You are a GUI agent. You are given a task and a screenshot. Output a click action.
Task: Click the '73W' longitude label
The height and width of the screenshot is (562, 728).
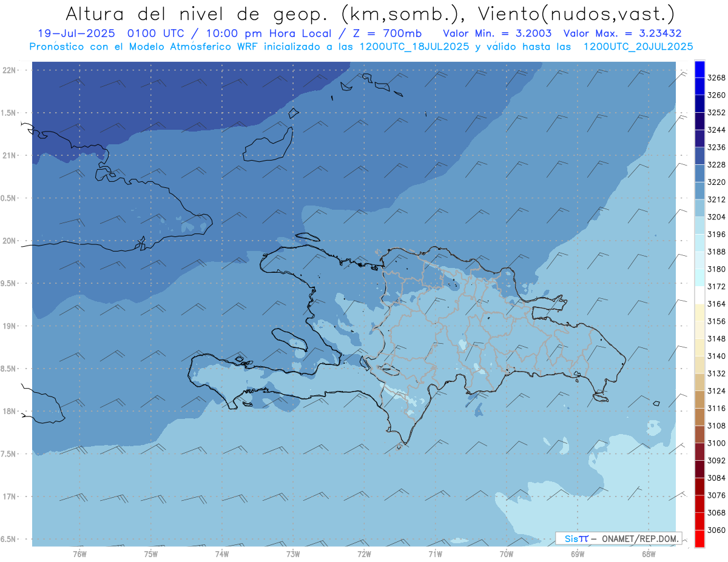293,554
